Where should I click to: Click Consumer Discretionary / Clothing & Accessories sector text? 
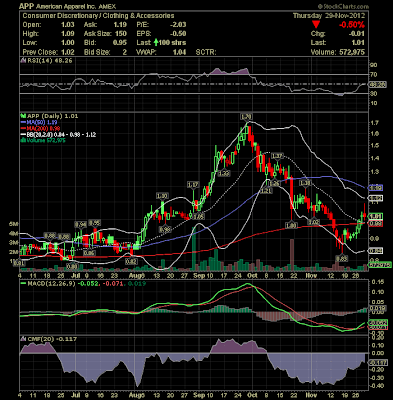pos(98,16)
